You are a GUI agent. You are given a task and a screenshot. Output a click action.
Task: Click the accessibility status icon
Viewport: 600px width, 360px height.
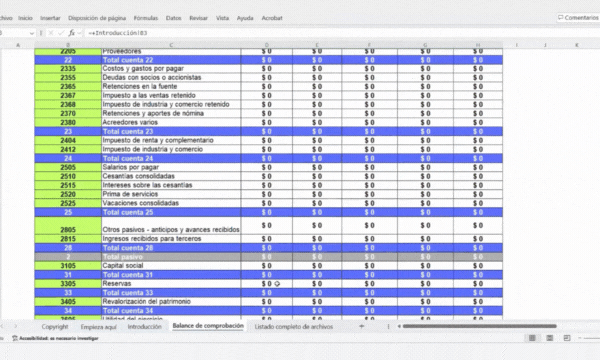point(15,338)
